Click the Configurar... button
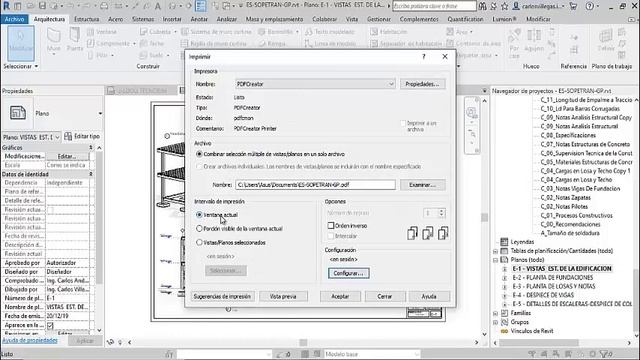 tap(349, 273)
